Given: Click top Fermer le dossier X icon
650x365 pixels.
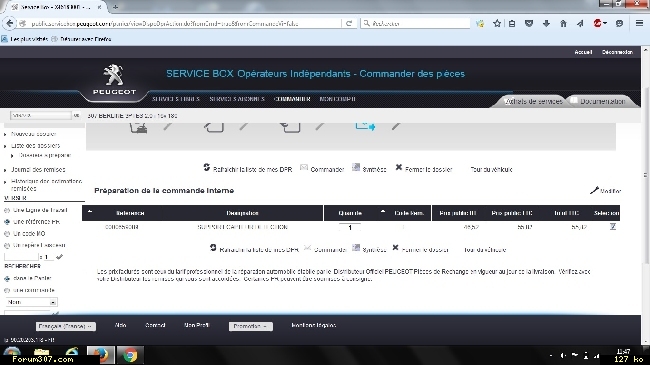Looking at the screenshot, I should (x=398, y=167).
